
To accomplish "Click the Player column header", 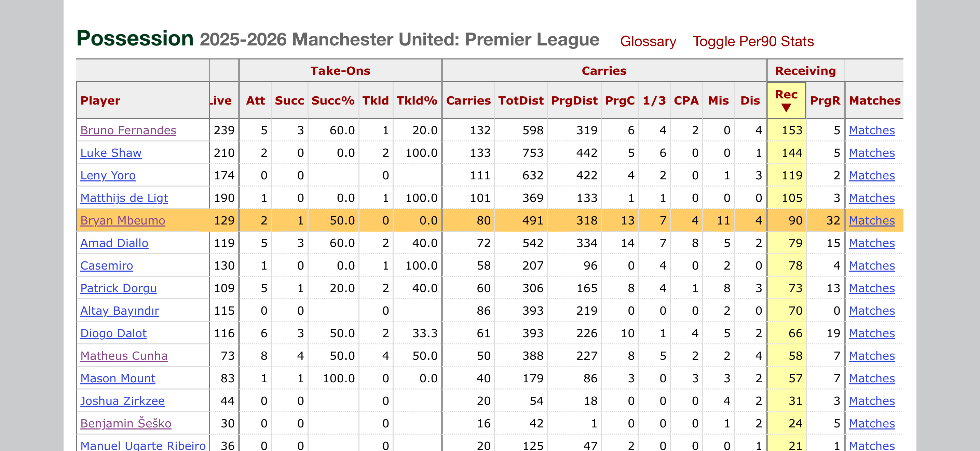I will 100,100.
